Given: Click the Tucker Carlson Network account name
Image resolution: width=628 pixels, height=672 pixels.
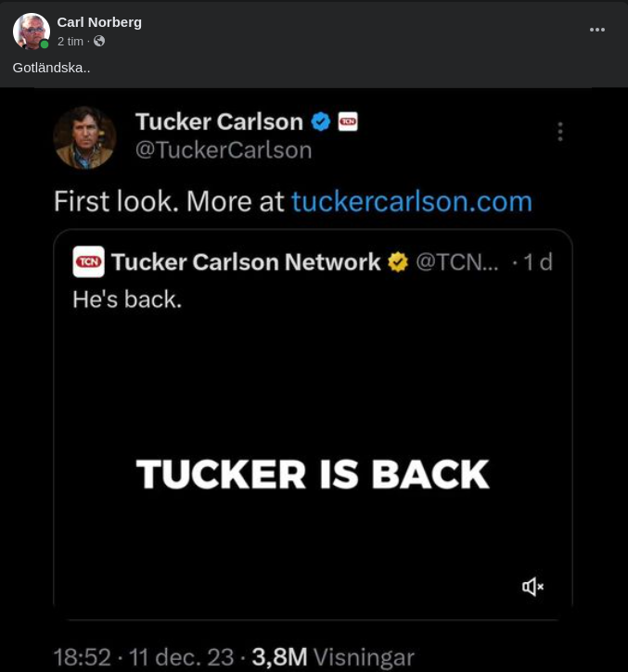Looking at the screenshot, I should pos(246,262).
